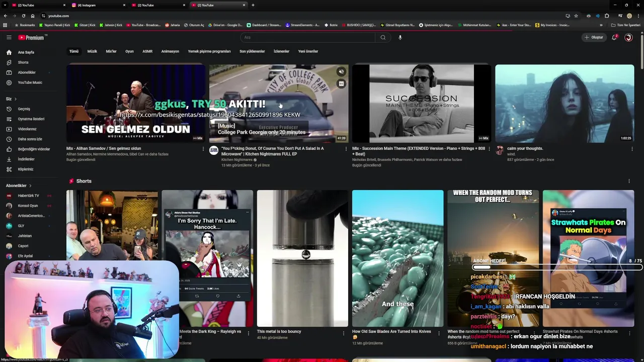Open a new browser tab
Image resolution: width=644 pixels, height=362 pixels.
click(253, 5)
